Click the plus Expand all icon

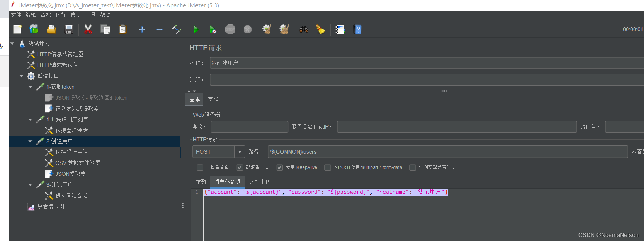coord(142,29)
